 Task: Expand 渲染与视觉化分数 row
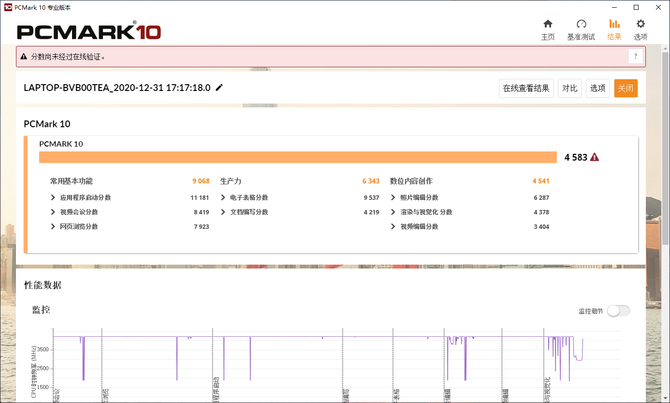click(x=393, y=212)
